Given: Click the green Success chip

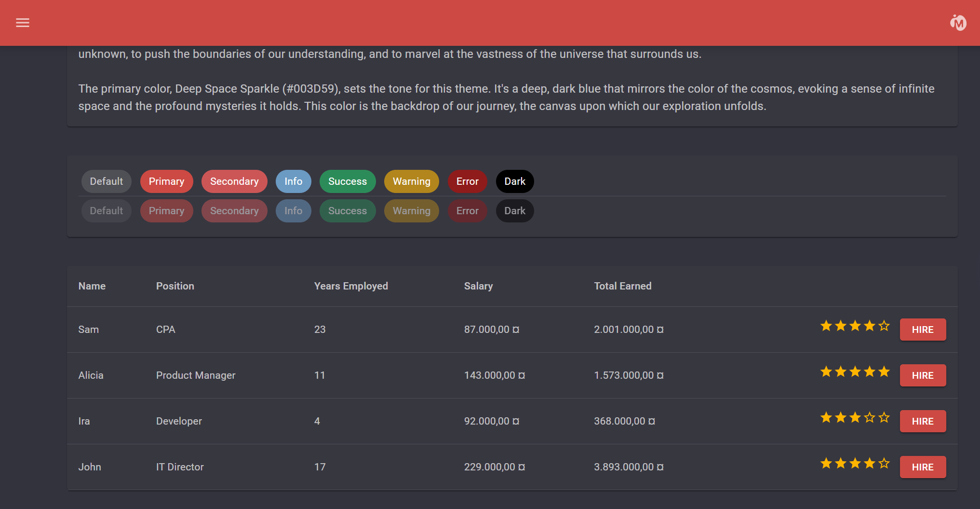Looking at the screenshot, I should coord(347,181).
